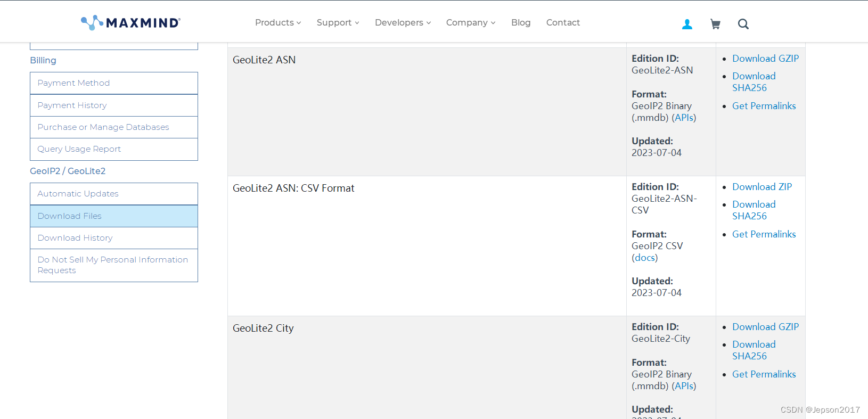Open Payment Method in sidebar

tap(114, 83)
